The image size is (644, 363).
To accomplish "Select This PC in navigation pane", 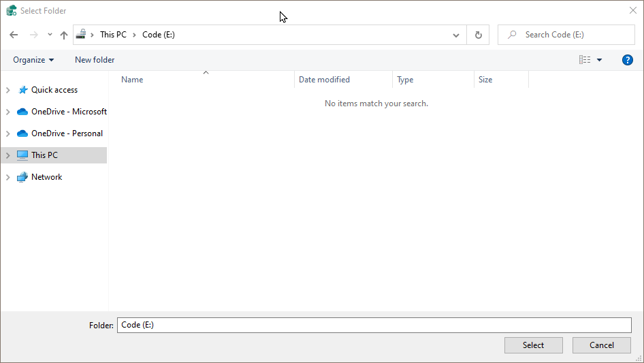I will pyautogui.click(x=44, y=155).
